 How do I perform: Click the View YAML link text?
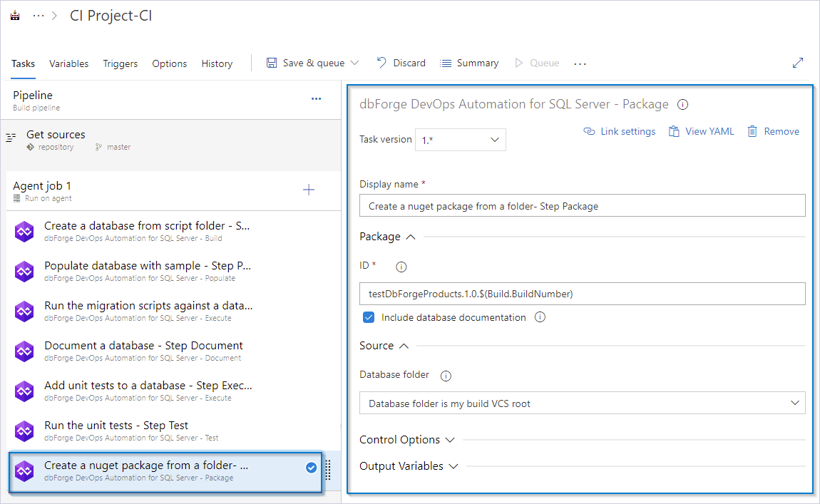(709, 131)
